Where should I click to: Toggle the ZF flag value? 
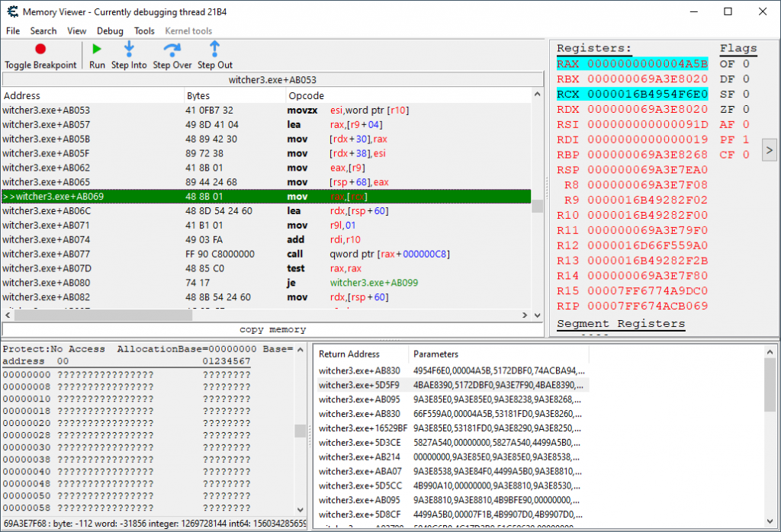(745, 109)
